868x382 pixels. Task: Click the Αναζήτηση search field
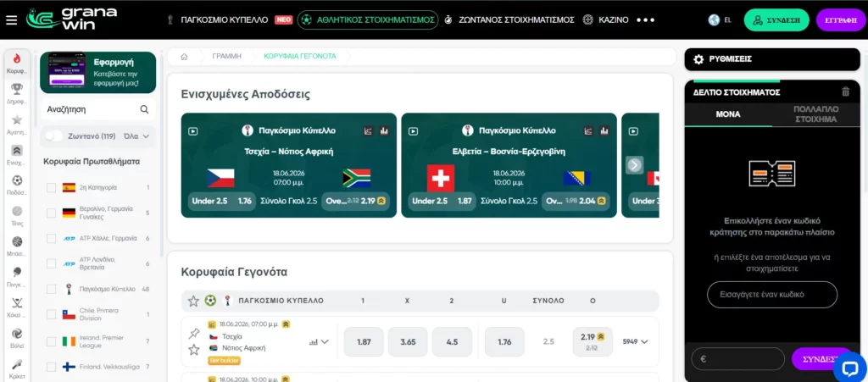97,109
